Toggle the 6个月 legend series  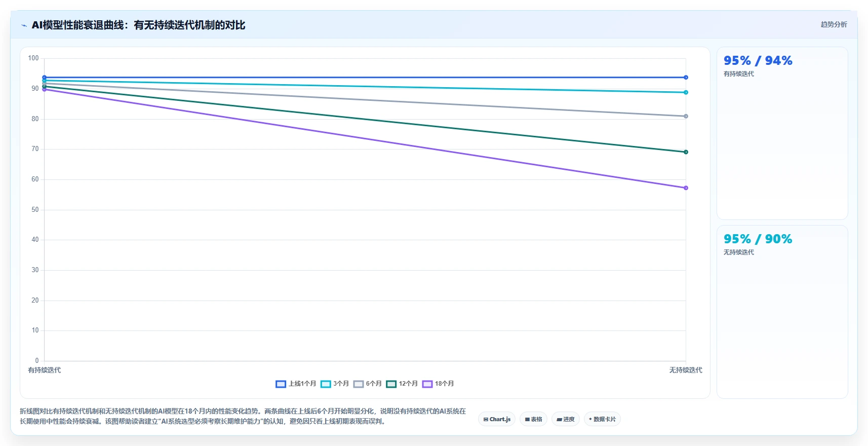368,384
